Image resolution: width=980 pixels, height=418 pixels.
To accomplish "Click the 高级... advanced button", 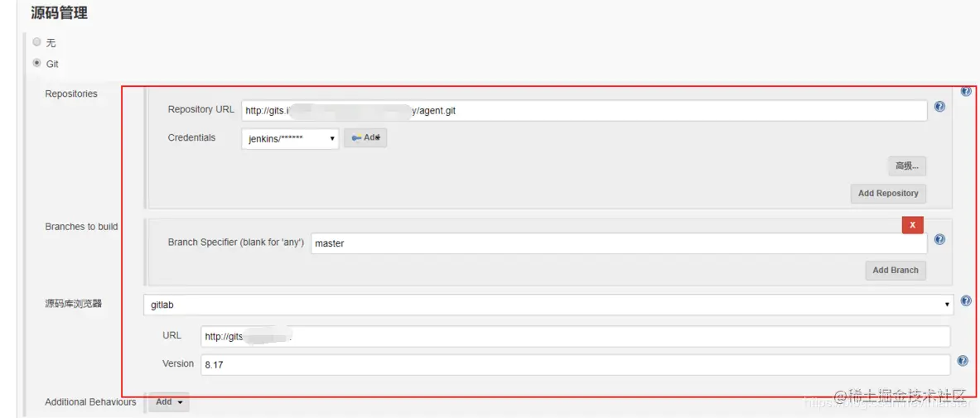I will pyautogui.click(x=907, y=166).
